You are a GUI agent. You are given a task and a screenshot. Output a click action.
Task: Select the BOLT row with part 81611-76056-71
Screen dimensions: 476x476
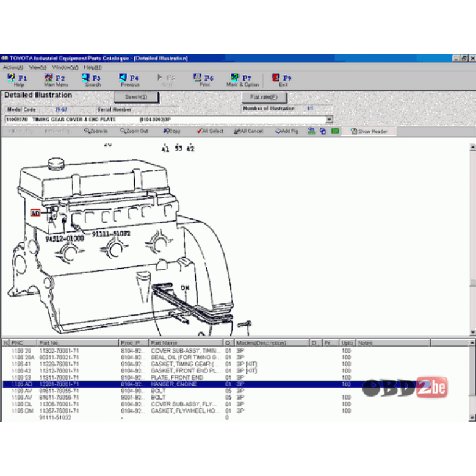(x=236, y=397)
